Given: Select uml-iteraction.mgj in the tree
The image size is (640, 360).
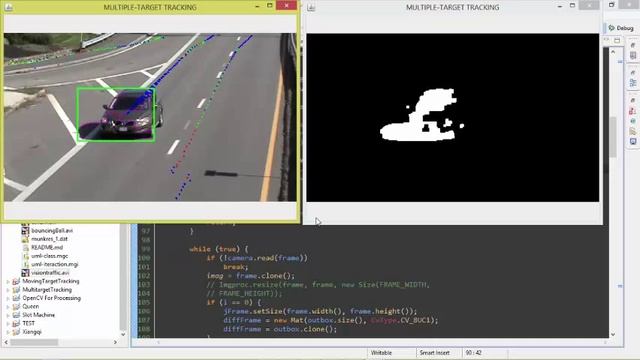Looking at the screenshot, I should coord(55,264).
